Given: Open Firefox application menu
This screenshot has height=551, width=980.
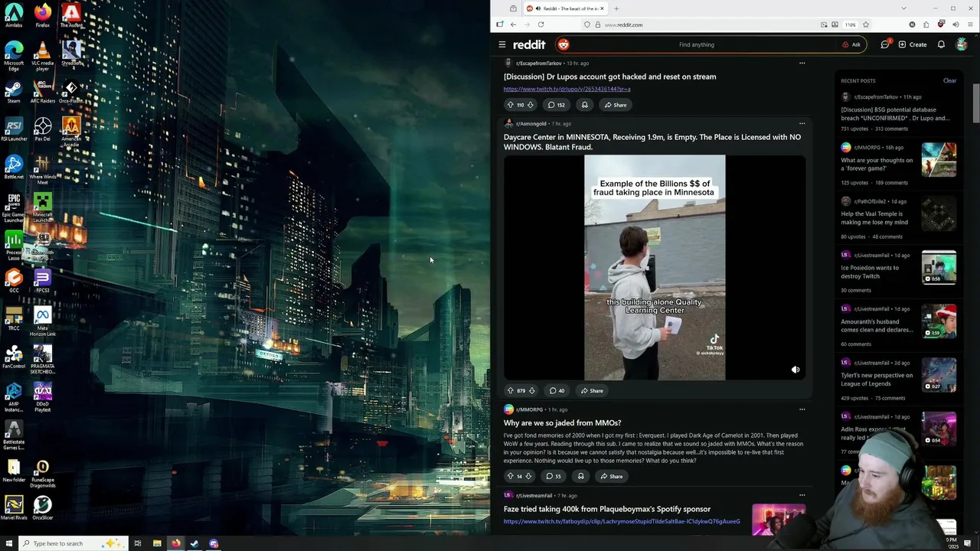Looking at the screenshot, I should (x=969, y=24).
